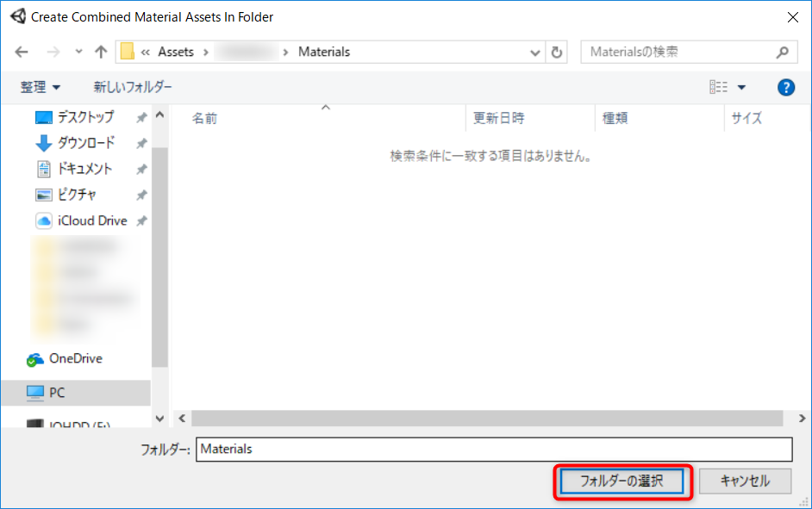812x509 pixels.
Task: Open view options dropdown arrow
Action: [741, 88]
